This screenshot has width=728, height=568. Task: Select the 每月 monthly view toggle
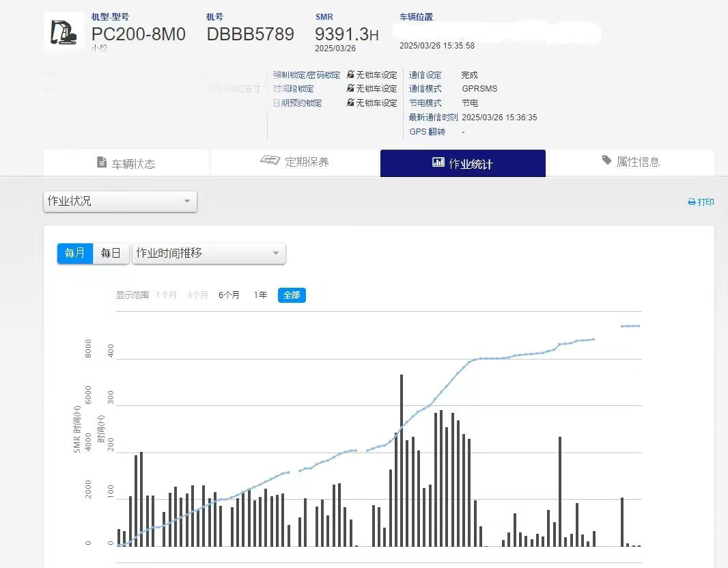[x=74, y=253]
